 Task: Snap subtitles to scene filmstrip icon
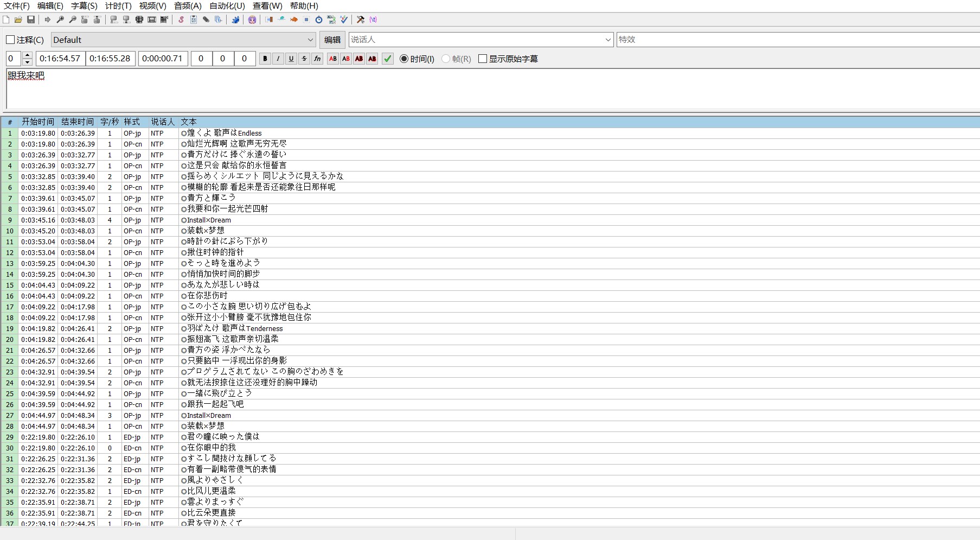click(152, 20)
